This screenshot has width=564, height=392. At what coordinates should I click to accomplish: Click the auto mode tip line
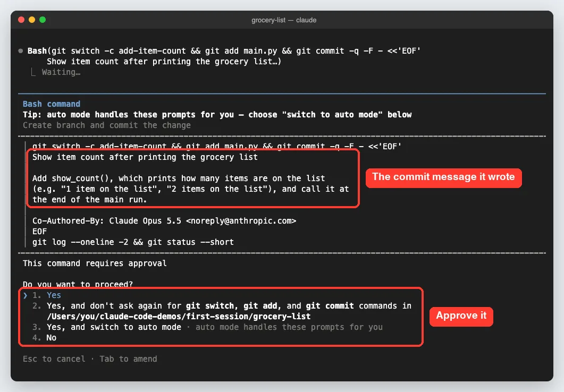(x=217, y=115)
